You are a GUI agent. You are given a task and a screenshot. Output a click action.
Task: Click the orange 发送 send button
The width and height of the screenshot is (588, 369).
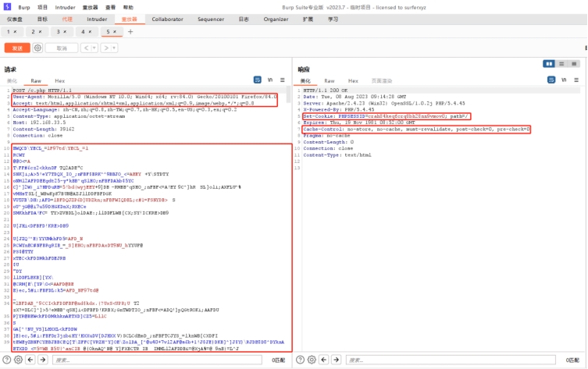(x=16, y=48)
